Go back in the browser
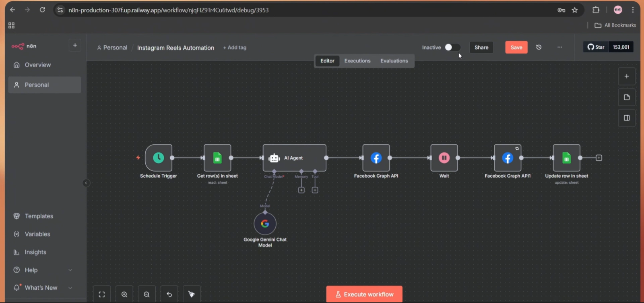The height and width of the screenshot is (303, 644). pyautogui.click(x=12, y=10)
